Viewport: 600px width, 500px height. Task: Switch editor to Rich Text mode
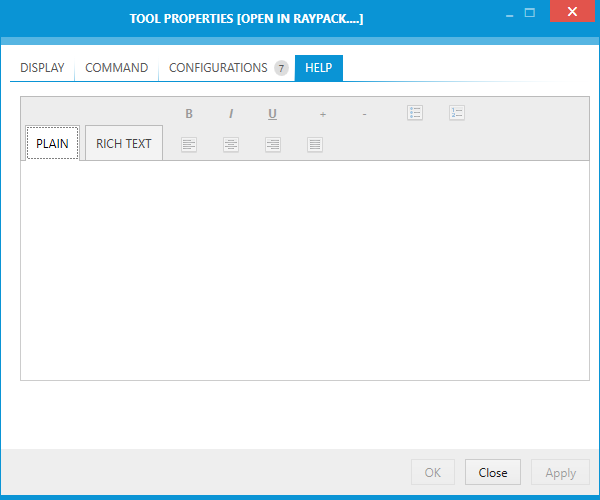(x=124, y=143)
